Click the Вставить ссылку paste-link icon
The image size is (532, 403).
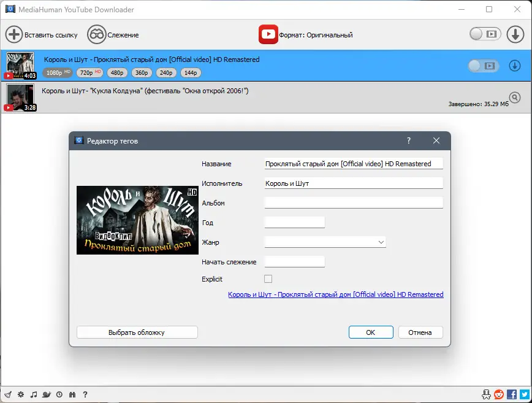point(13,34)
